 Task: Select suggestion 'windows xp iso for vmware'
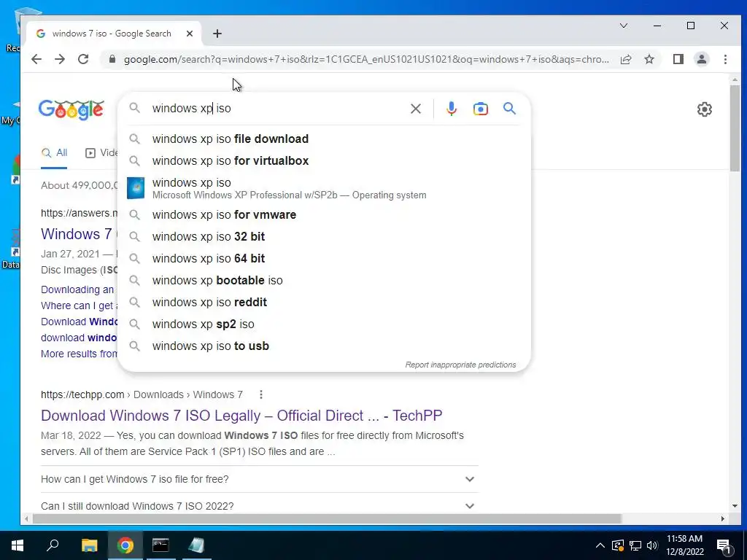324,215
